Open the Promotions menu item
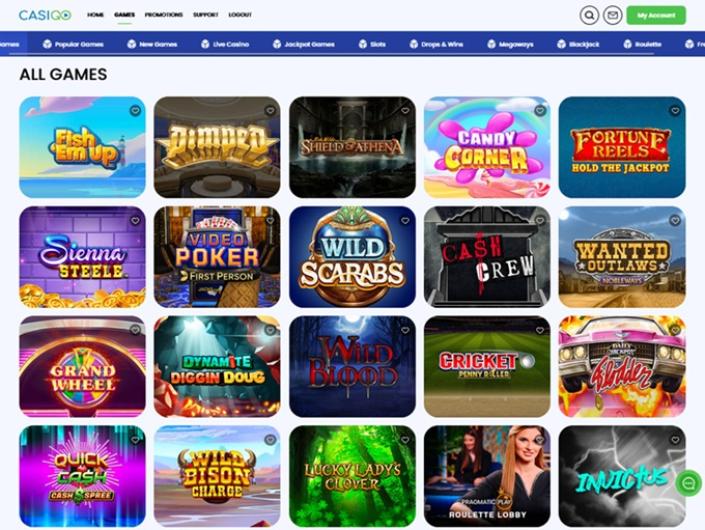The image size is (705, 530). (x=164, y=15)
